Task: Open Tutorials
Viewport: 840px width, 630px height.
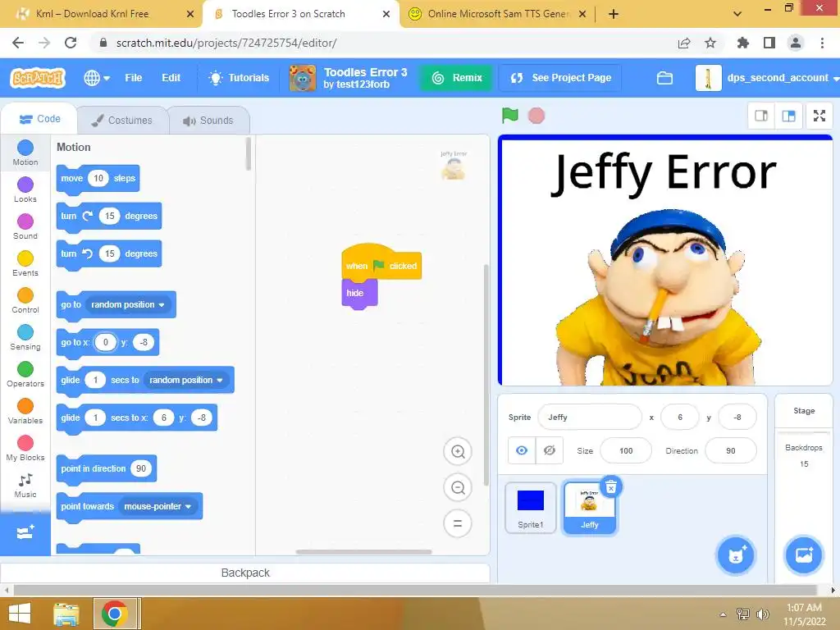Action: [239, 78]
